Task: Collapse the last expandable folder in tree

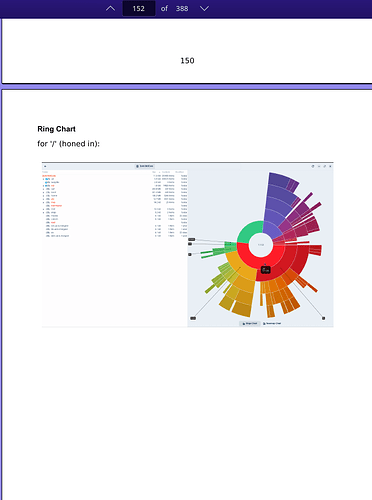Action: coord(43,212)
